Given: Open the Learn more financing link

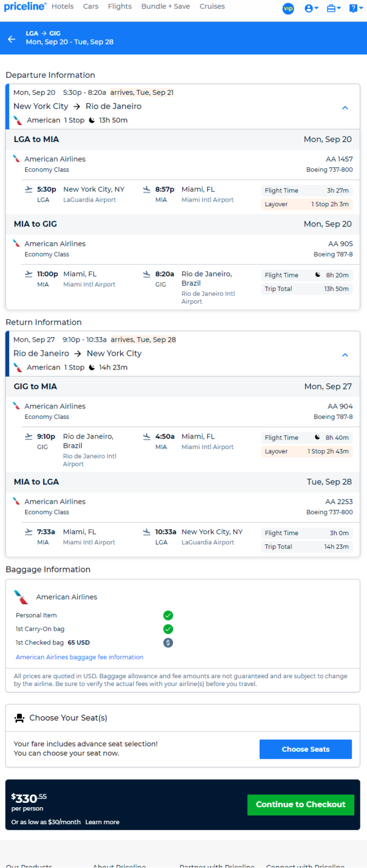Looking at the screenshot, I should pyautogui.click(x=102, y=822).
